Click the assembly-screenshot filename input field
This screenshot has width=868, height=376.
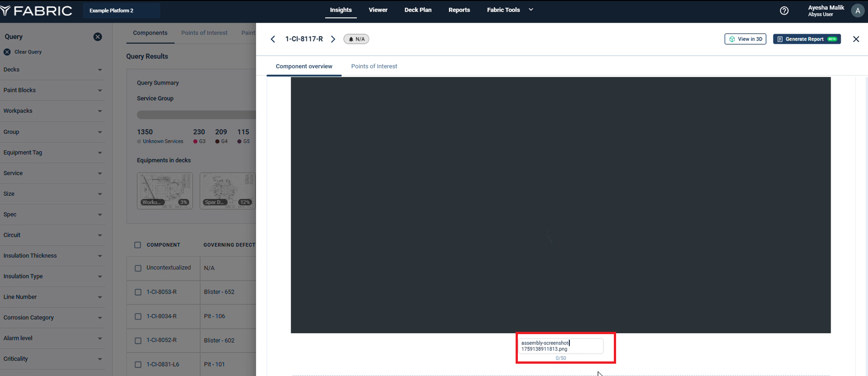point(561,346)
